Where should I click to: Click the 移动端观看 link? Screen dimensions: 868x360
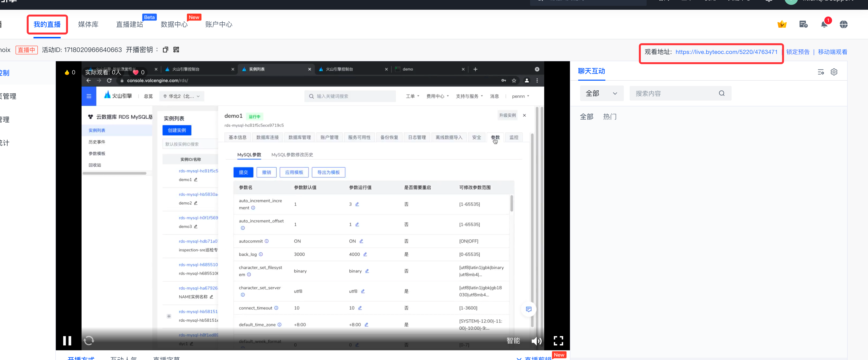coord(832,52)
